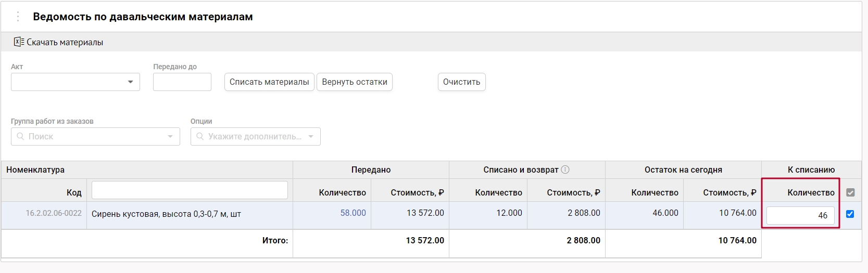Click the Excel icon for Скачать материалы
The image size is (868, 273).
click(x=19, y=42)
